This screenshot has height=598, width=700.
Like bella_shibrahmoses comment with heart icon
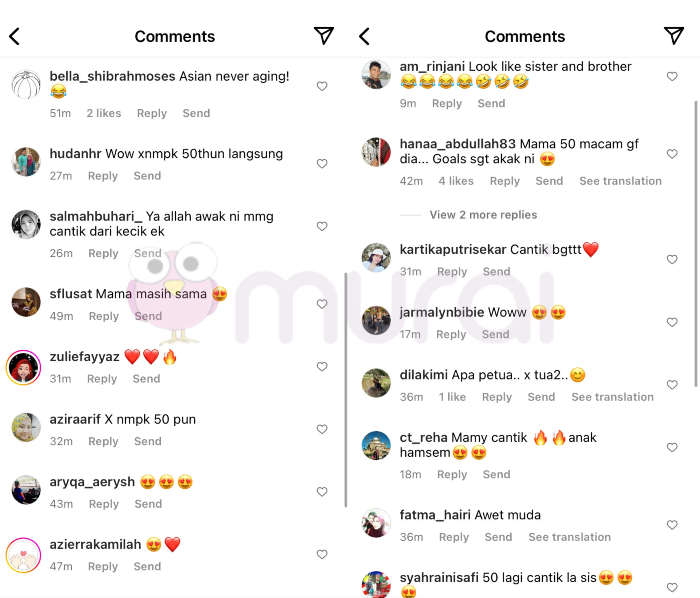322,86
